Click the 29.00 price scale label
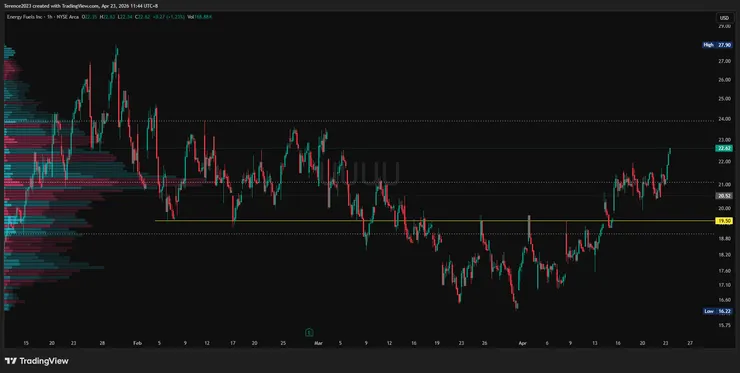 coord(724,26)
